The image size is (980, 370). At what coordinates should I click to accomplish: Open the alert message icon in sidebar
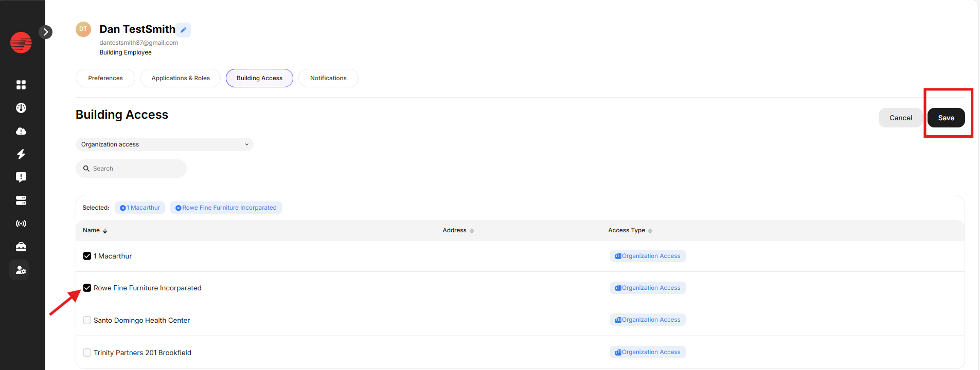coord(21,177)
